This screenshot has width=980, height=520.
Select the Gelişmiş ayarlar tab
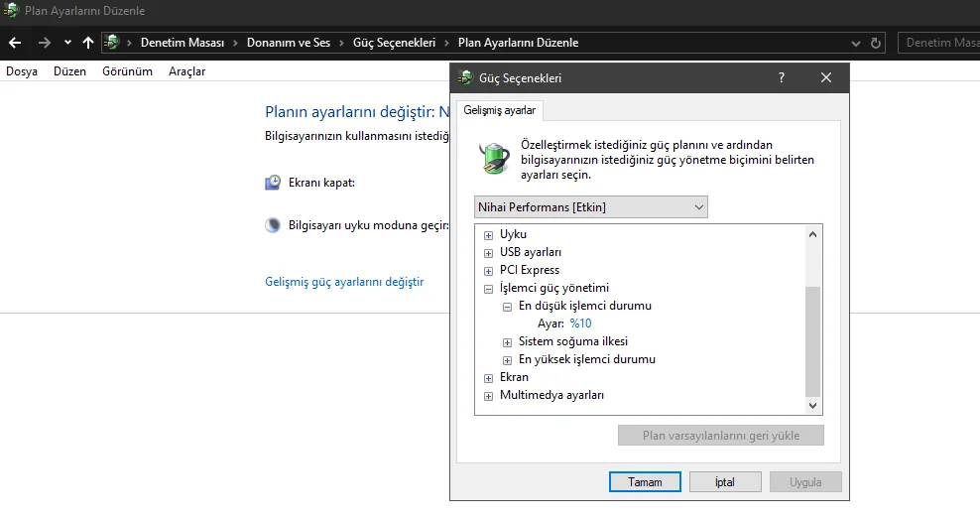pyautogui.click(x=499, y=110)
